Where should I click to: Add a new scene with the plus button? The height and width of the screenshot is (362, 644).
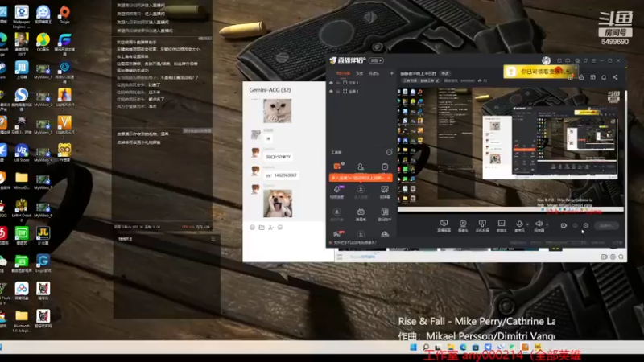(391, 73)
